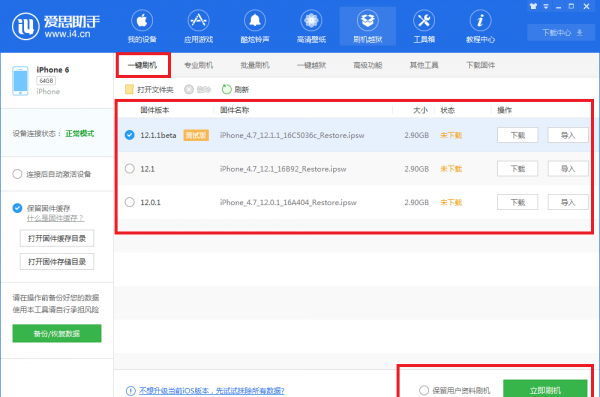
Task: Open the download center button
Action: click(561, 33)
